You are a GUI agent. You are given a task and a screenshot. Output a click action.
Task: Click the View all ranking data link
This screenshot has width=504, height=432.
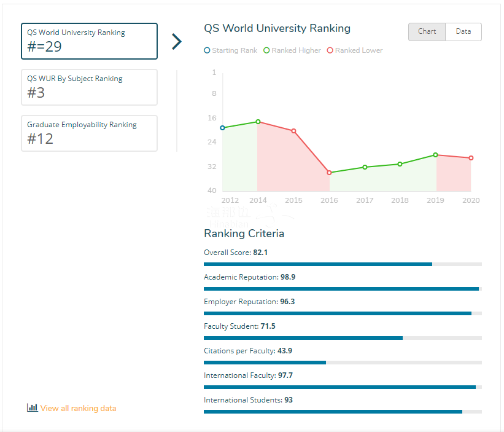click(x=78, y=408)
